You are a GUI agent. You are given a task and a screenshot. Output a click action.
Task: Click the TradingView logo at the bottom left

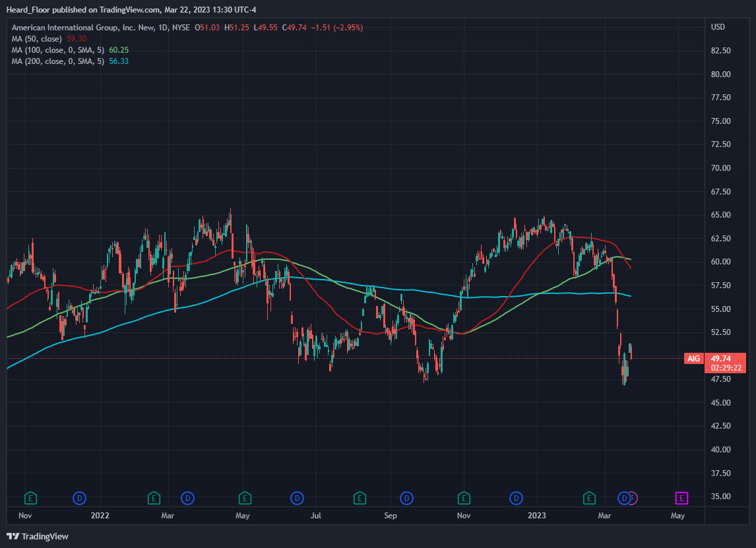38,536
